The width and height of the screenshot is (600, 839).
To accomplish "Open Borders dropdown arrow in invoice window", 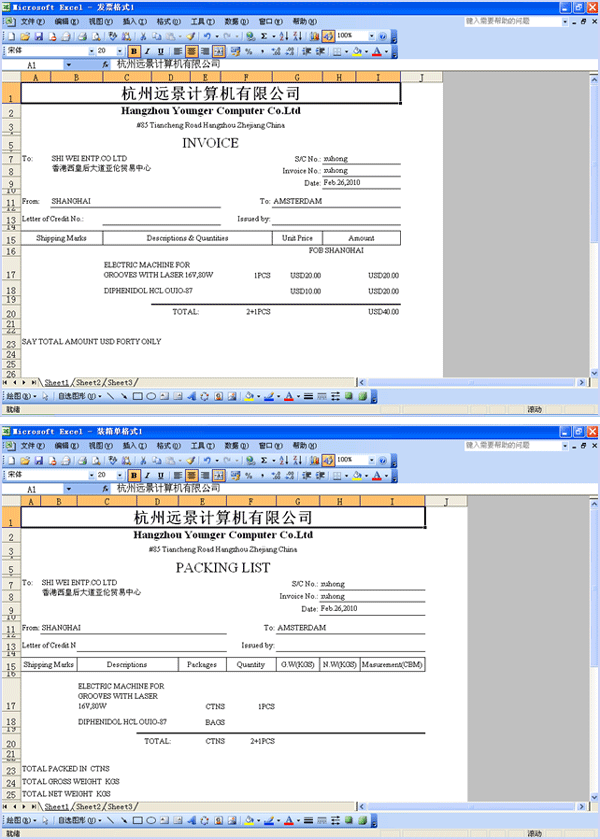I will (x=346, y=52).
